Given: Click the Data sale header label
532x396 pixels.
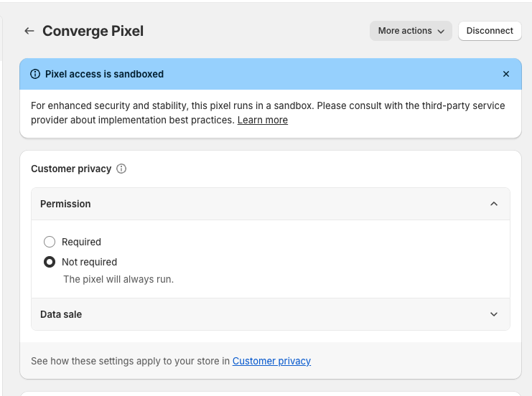Looking at the screenshot, I should point(61,314).
